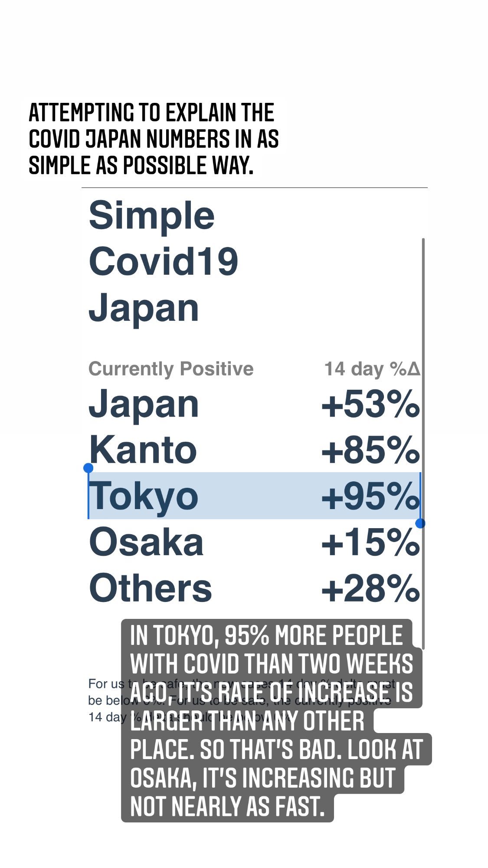Tap the Covid19 word in the heading
This screenshot has height=868, width=488.
click(164, 261)
